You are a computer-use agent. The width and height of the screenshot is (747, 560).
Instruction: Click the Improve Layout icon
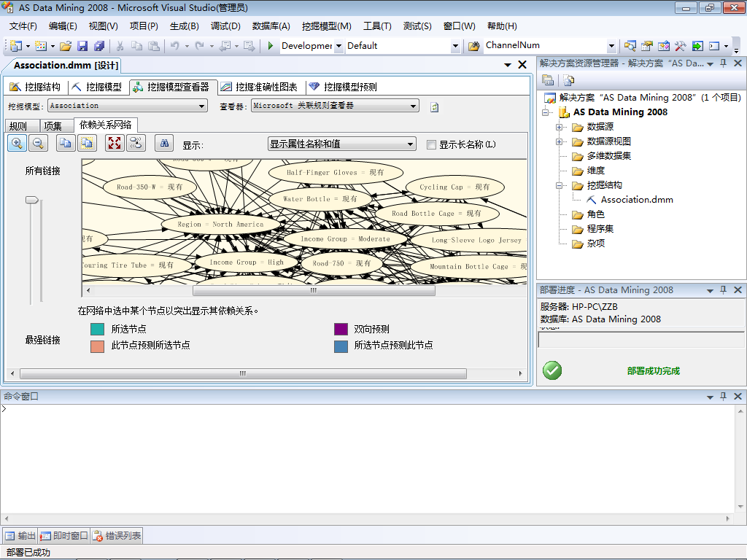pos(136,143)
